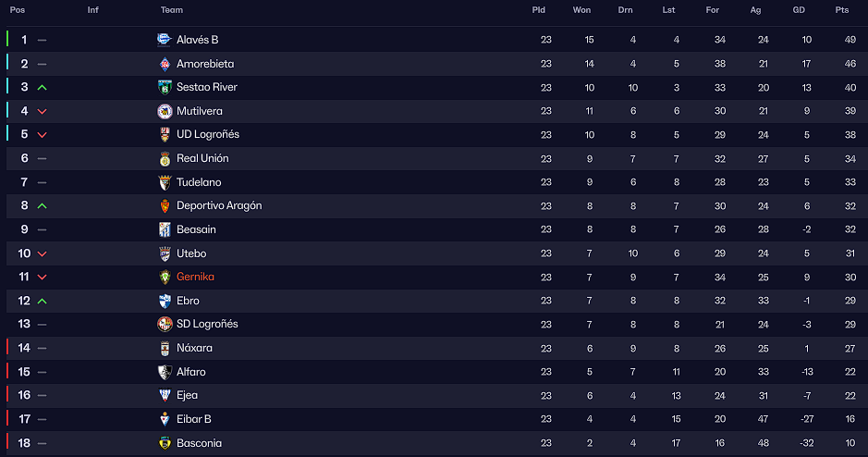Click the Sestao River team crest
This screenshot has width=868, height=457.
point(165,88)
